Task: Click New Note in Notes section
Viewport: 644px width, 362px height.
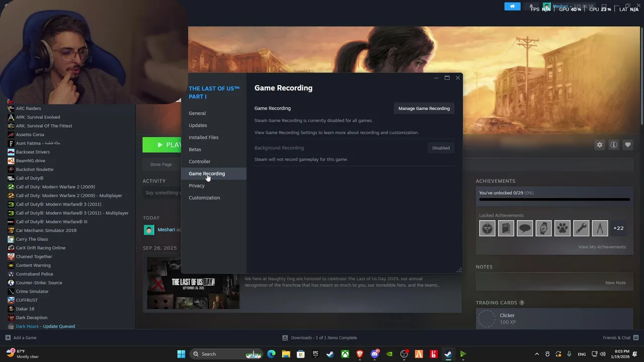Action: [x=615, y=283]
